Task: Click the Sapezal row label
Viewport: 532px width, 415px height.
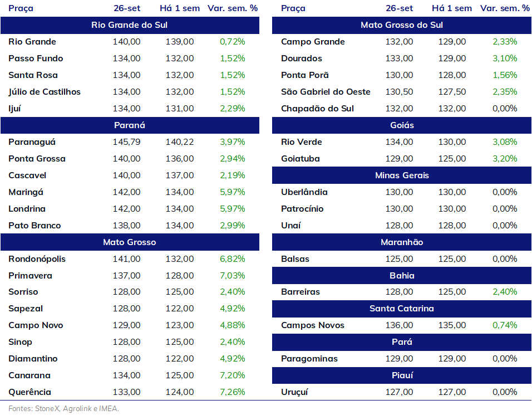Action: pos(26,309)
